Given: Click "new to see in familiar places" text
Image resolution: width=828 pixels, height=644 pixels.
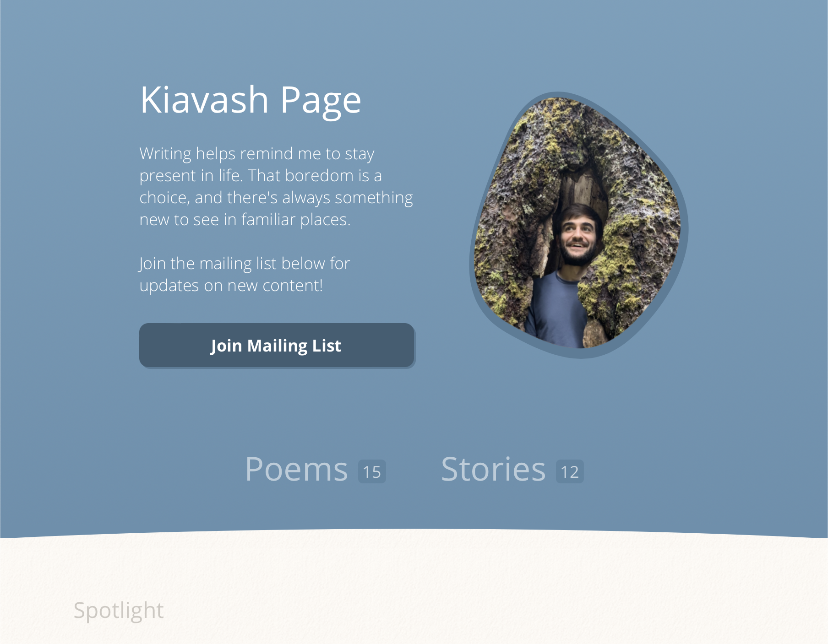Looking at the screenshot, I should [245, 220].
